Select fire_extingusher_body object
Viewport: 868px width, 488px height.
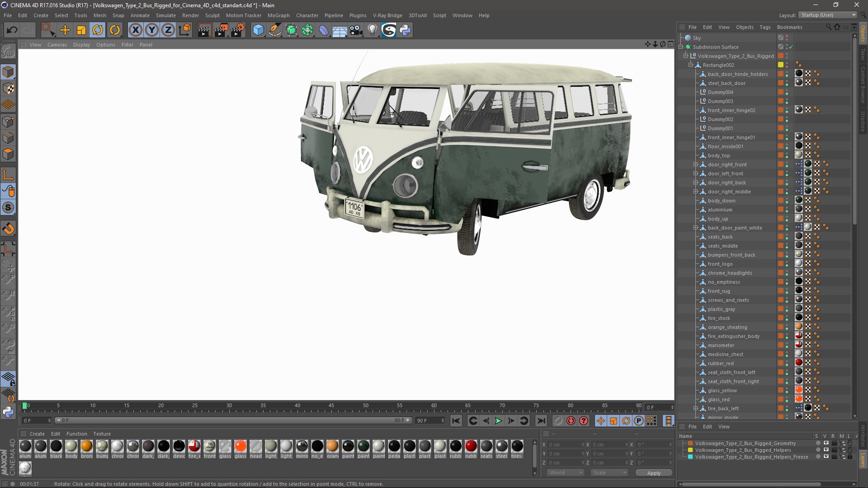pyautogui.click(x=733, y=336)
